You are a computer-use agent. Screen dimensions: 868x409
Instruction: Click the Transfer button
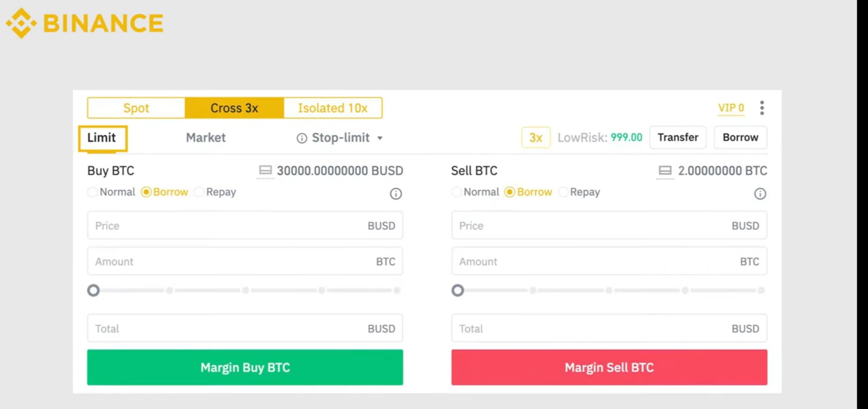pos(678,137)
